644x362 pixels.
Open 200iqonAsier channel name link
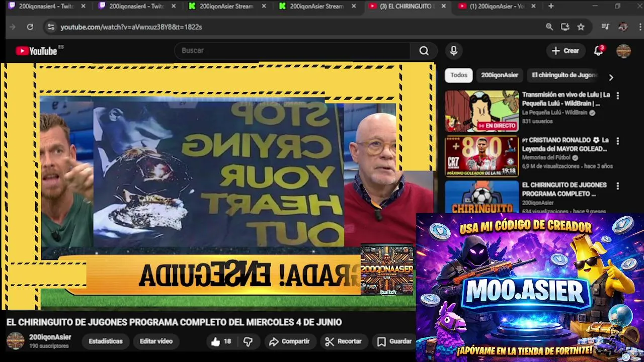(50, 337)
